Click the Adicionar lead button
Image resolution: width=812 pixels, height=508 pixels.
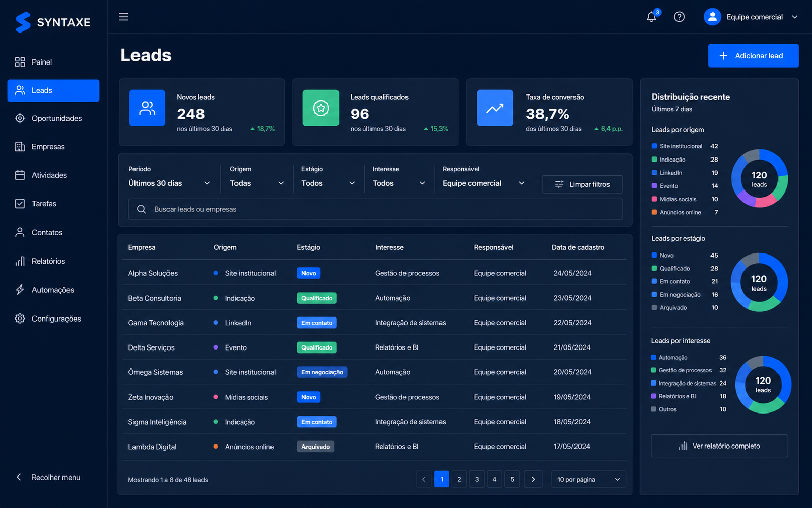pos(753,56)
